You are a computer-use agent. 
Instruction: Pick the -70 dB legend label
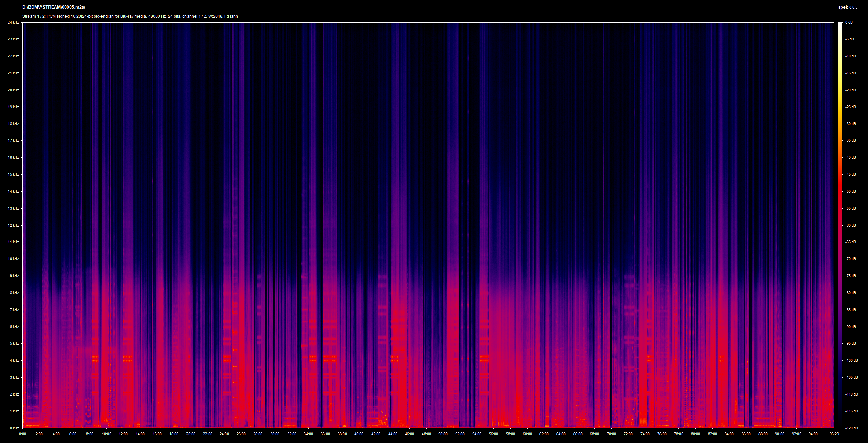pos(851,259)
